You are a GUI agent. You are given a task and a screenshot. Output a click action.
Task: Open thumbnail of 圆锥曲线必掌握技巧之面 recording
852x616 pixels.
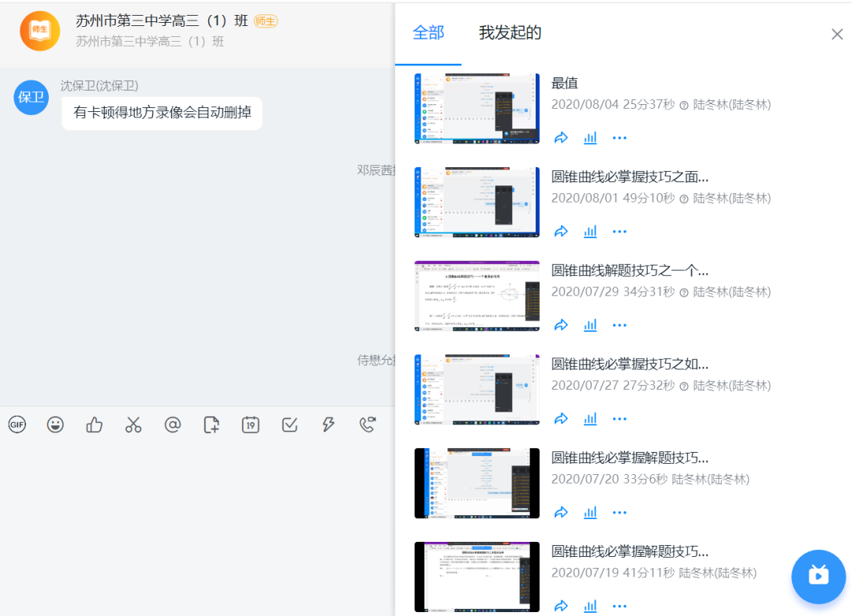point(476,202)
